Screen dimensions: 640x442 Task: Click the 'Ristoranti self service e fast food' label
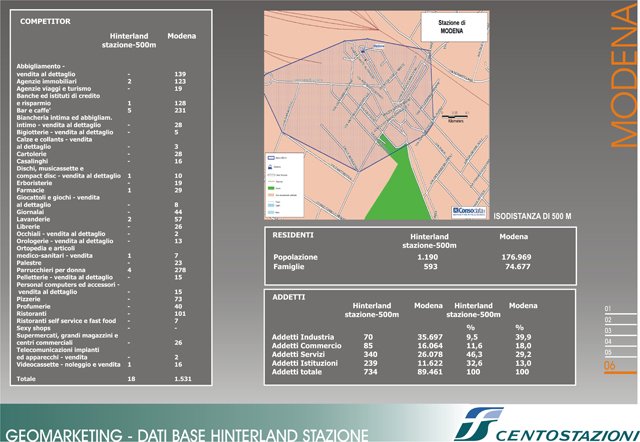pos(66,321)
